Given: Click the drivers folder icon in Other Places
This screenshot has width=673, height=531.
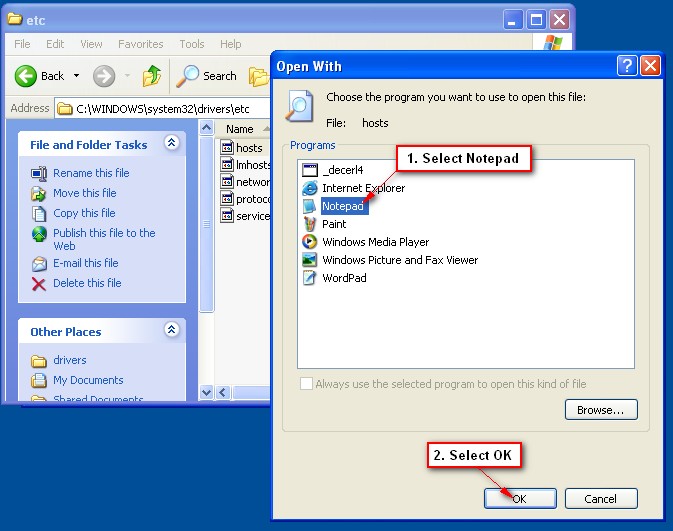Looking at the screenshot, I should (39, 361).
